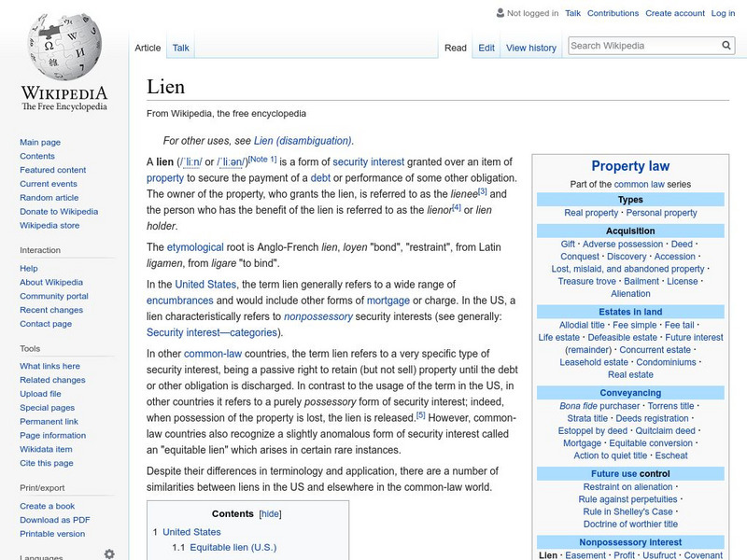Screen dimensions: 747x560
Task: Click footnote reference [5]
Action: pyautogui.click(x=421, y=415)
